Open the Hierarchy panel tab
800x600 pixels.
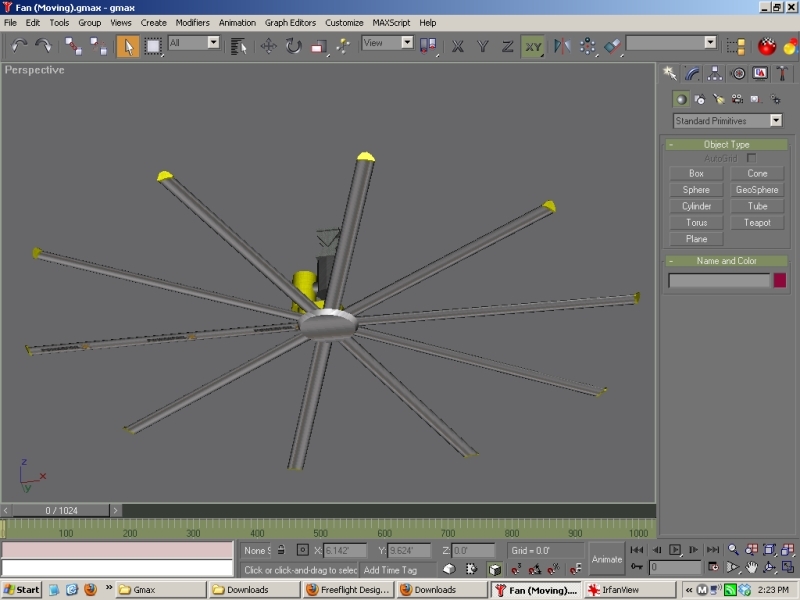[x=715, y=73]
